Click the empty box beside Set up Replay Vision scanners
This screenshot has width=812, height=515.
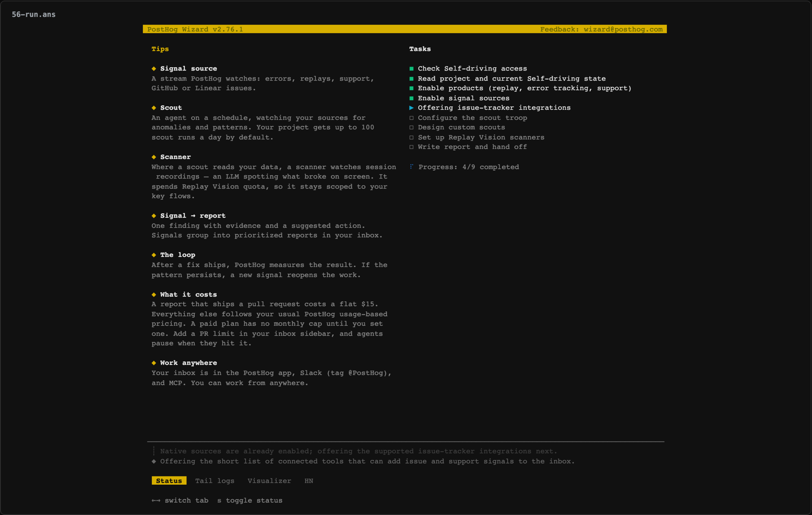pyautogui.click(x=412, y=138)
